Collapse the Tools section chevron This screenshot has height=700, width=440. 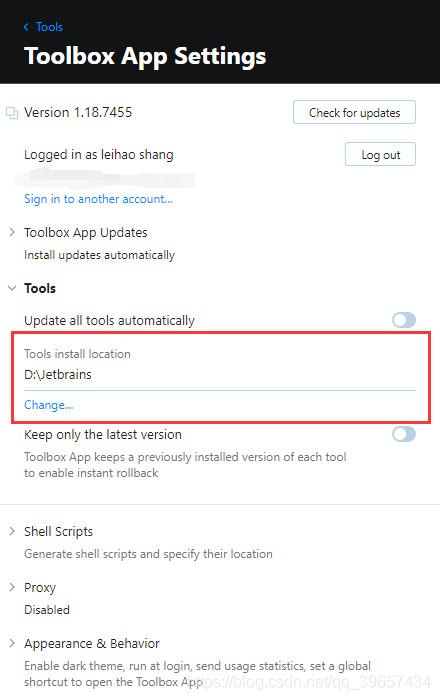coord(12,288)
